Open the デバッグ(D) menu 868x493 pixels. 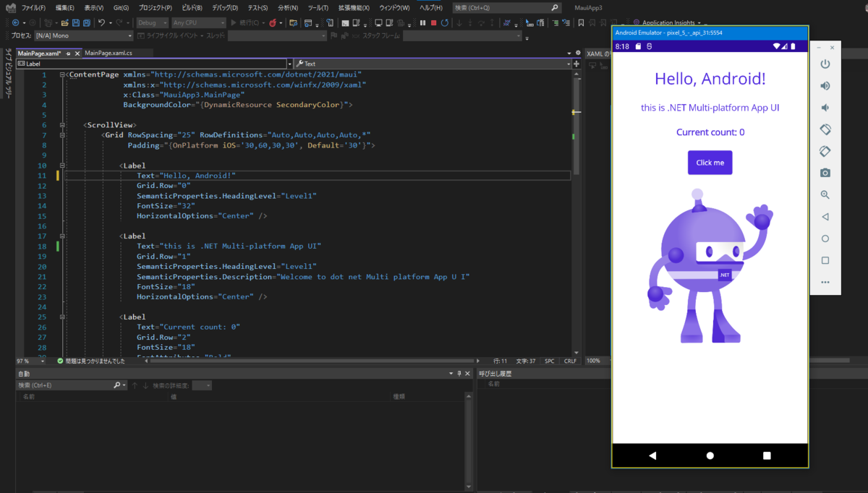(226, 8)
